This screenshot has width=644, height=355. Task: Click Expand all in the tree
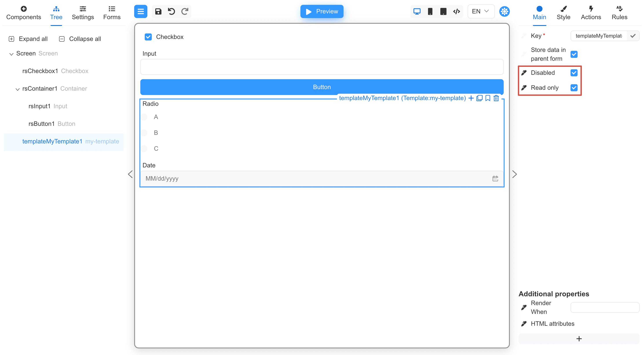pos(28,39)
